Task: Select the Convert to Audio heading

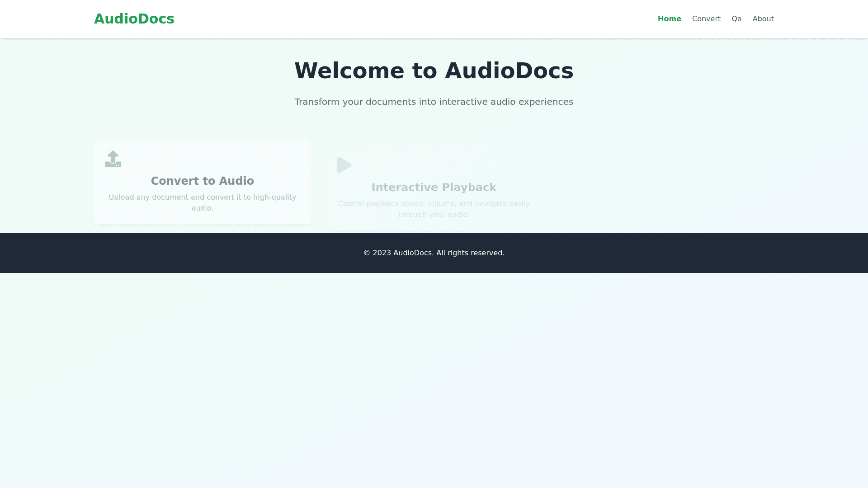Action: click(x=202, y=181)
